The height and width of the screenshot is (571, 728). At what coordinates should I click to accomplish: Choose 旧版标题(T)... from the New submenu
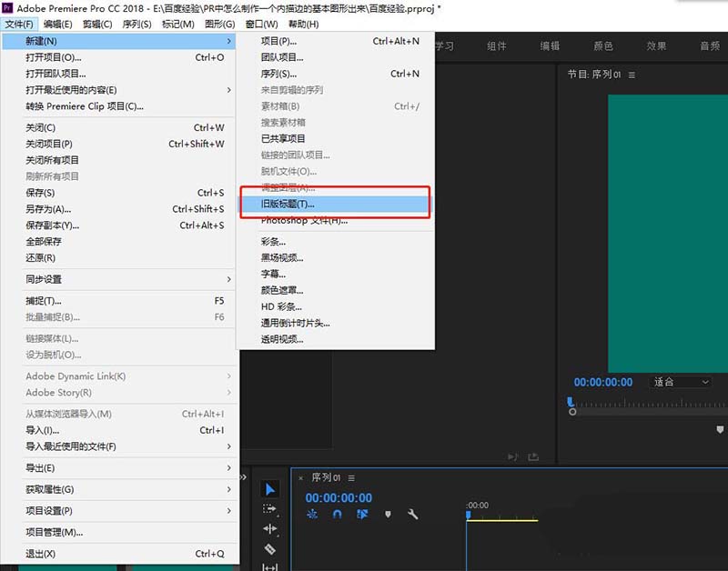click(335, 204)
